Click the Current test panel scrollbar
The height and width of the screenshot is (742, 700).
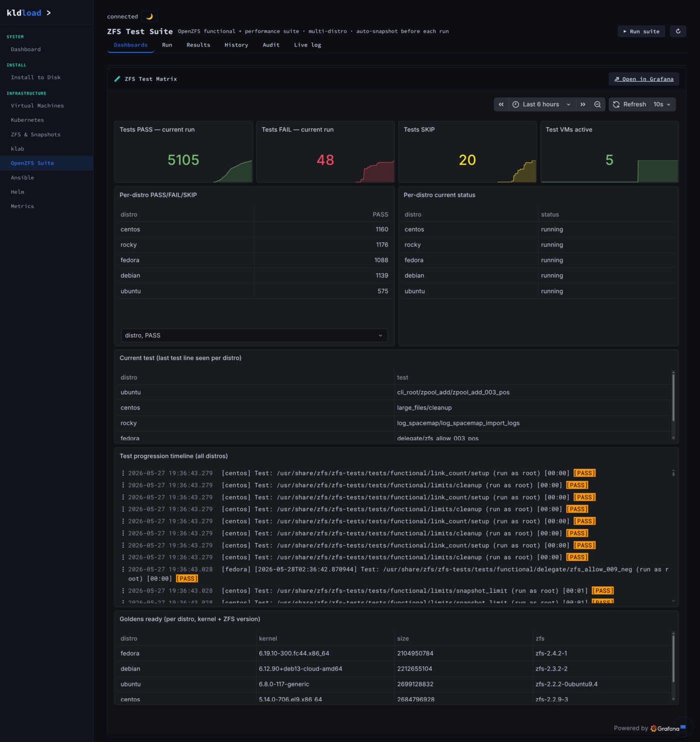[x=673, y=398]
